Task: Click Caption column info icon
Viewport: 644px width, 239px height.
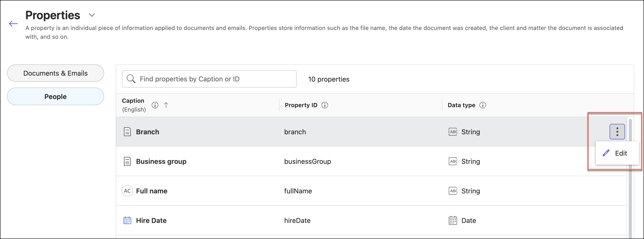Action: coord(155,105)
